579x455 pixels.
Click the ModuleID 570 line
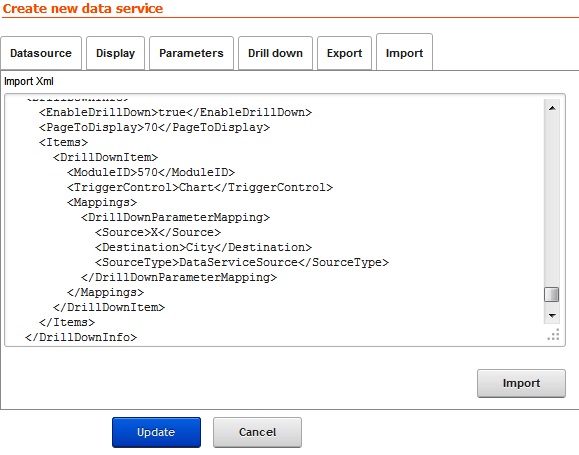(151, 172)
